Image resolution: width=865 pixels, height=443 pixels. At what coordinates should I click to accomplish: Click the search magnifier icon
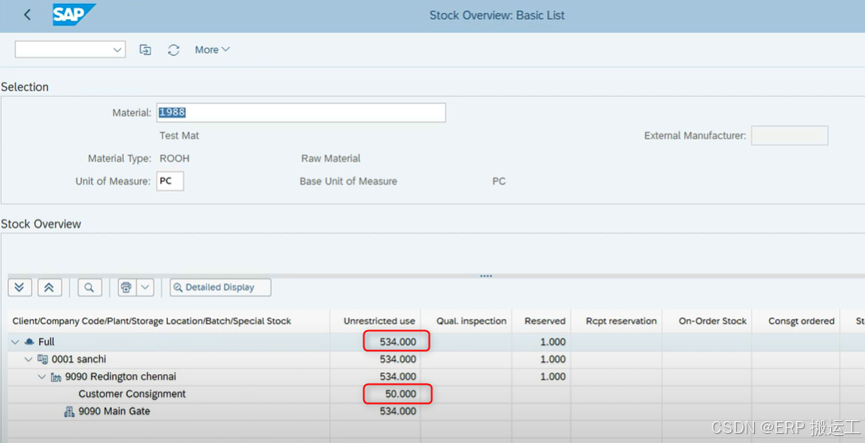pos(89,287)
